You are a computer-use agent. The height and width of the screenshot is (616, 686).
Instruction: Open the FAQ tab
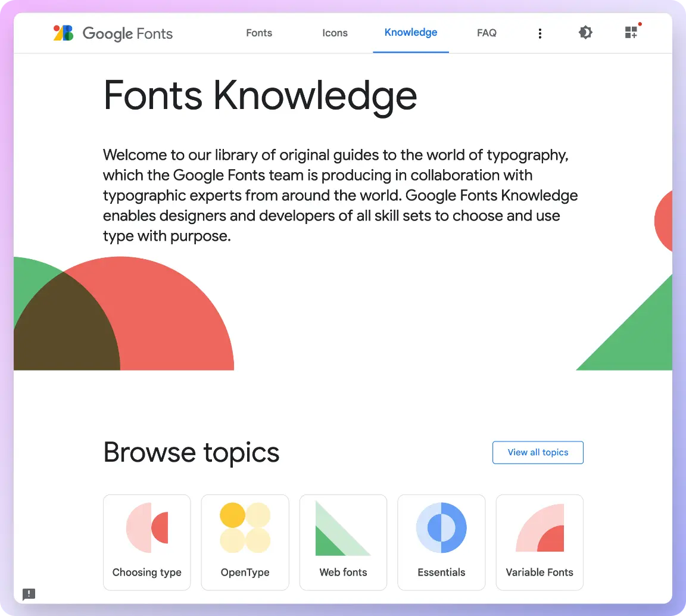click(487, 33)
